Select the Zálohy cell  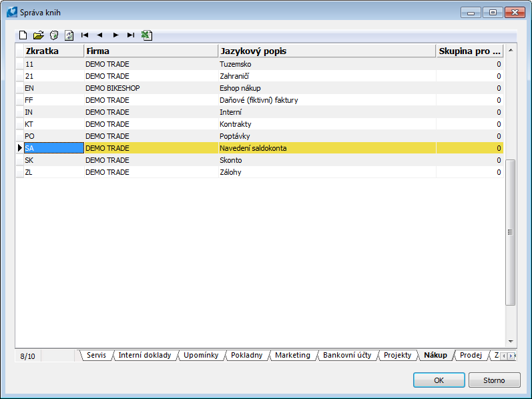327,172
